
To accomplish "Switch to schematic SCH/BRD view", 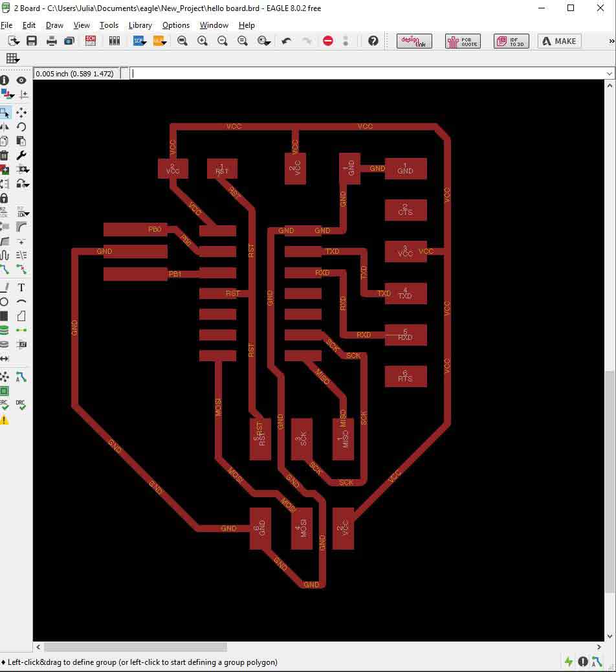I will coord(91,41).
